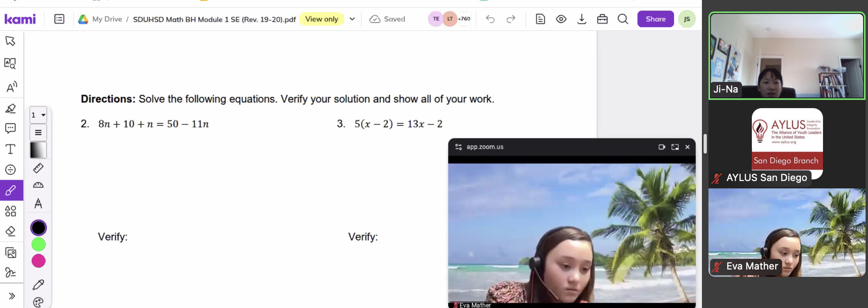
Task: Toggle camera in Zoom popup window
Action: [661, 147]
